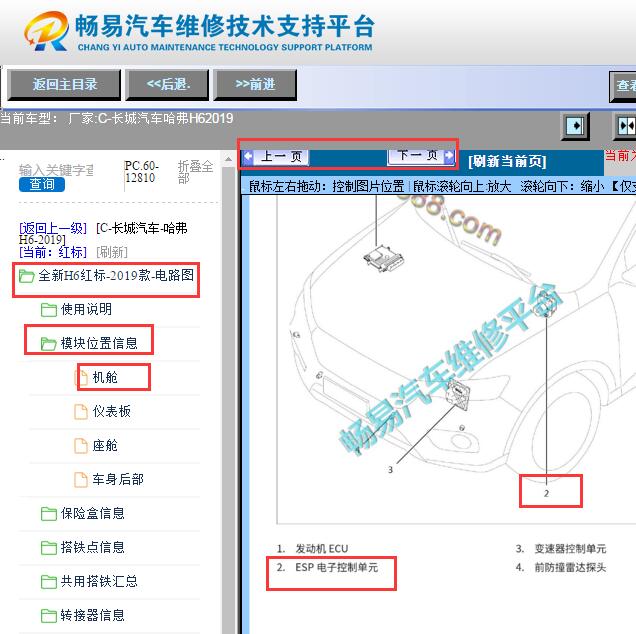Screen dimensions: 636x634
Task: Click the 当前：红标 link
Action: [53, 252]
